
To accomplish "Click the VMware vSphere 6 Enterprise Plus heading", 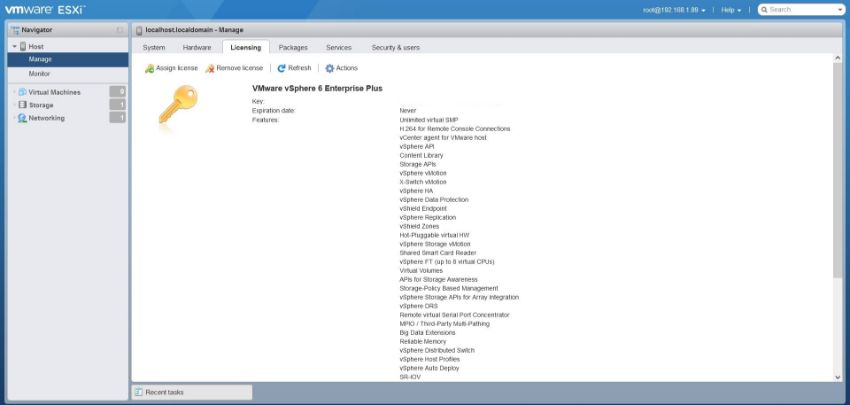I will (x=317, y=88).
